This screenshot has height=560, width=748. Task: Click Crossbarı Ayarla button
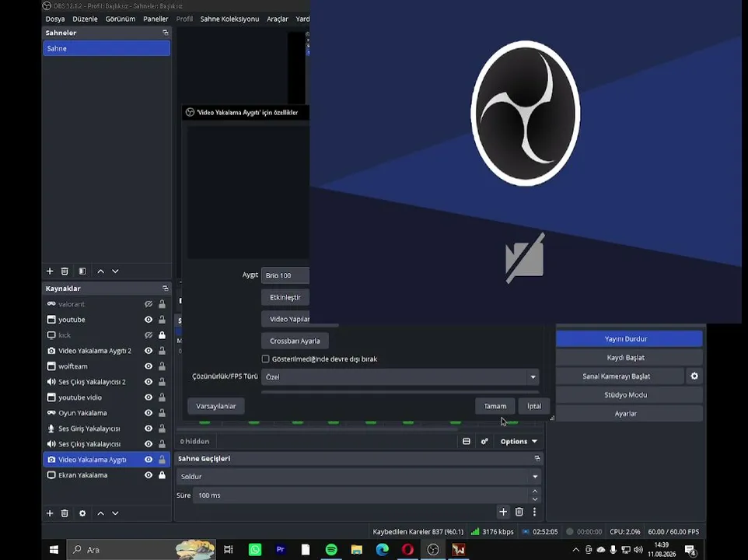coord(295,341)
